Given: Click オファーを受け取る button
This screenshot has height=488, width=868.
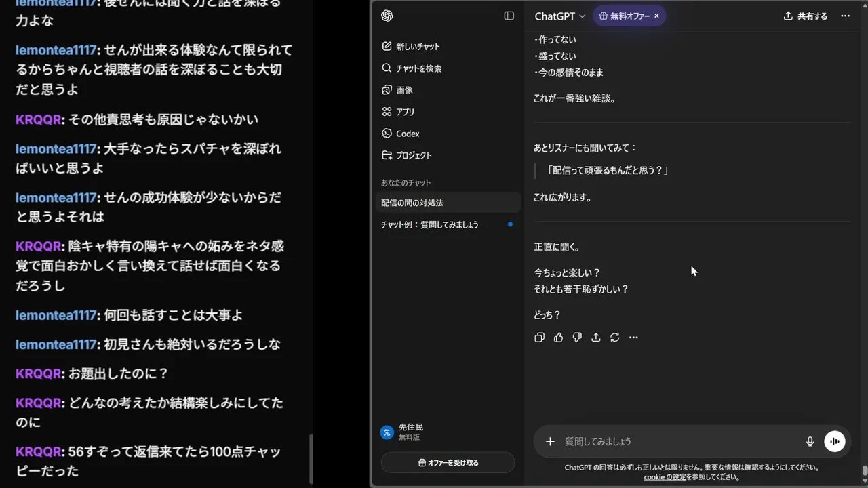Looking at the screenshot, I should (448, 463).
